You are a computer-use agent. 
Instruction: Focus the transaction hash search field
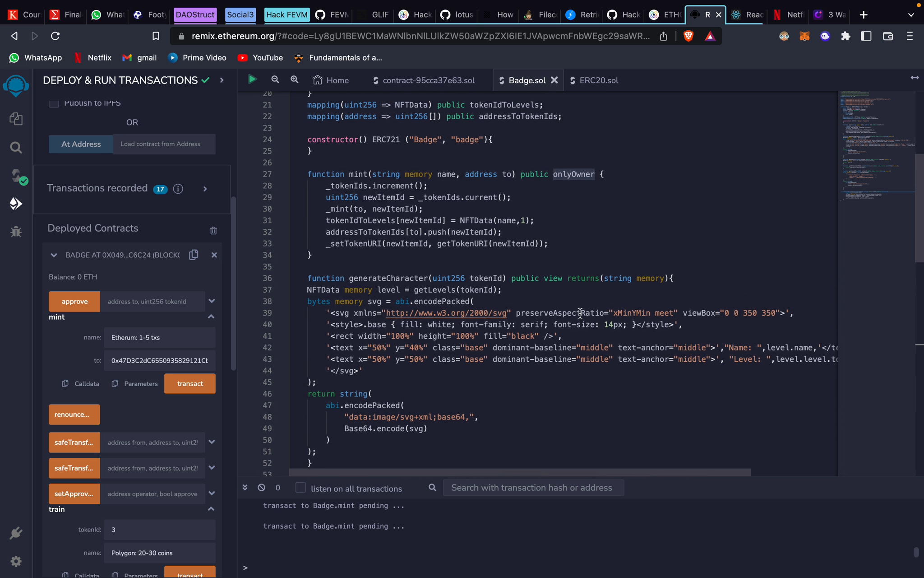coord(533,488)
